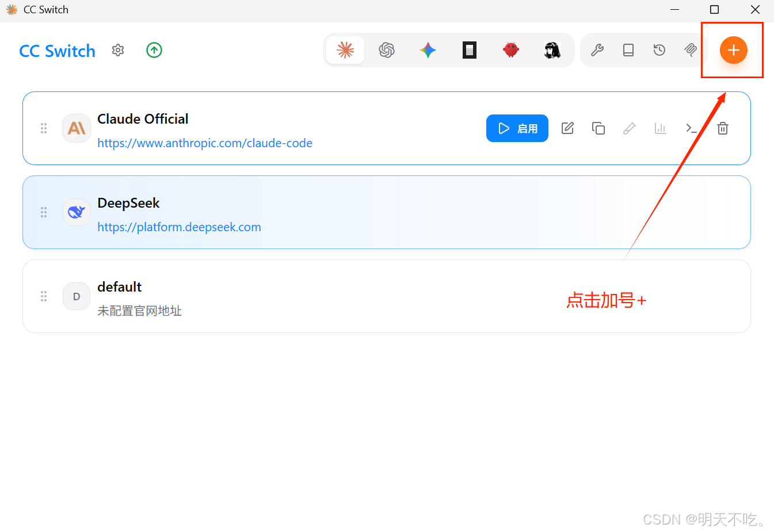Click the default provider drag handle
The height and width of the screenshot is (532, 774).
coord(44,296)
